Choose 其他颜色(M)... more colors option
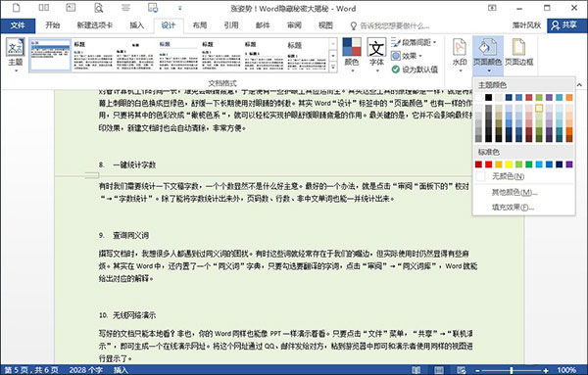Screen dimensions: 588x375 [x=523, y=192]
